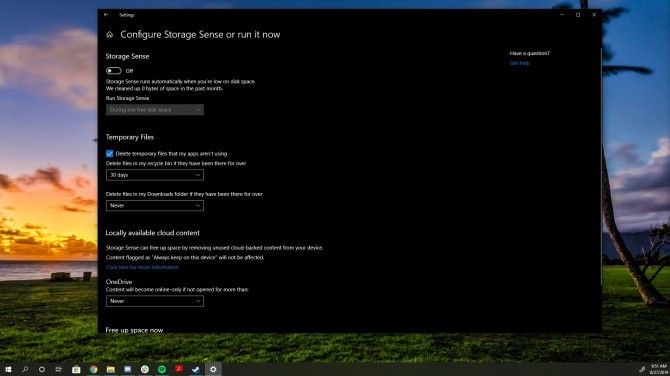The width and height of the screenshot is (670, 376).
Task: Click the Locally available cloud content heading
Action: (153, 233)
